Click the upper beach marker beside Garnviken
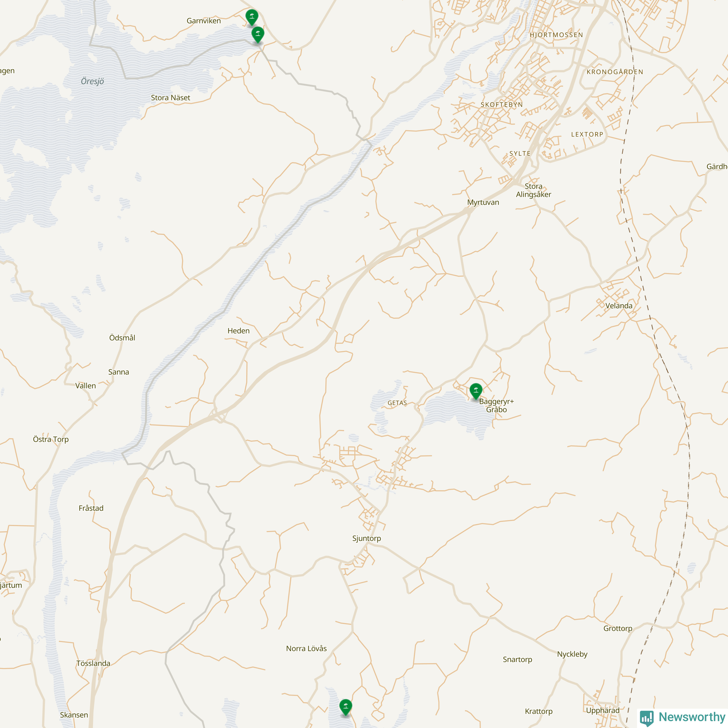This screenshot has height=728, width=728. [x=252, y=17]
